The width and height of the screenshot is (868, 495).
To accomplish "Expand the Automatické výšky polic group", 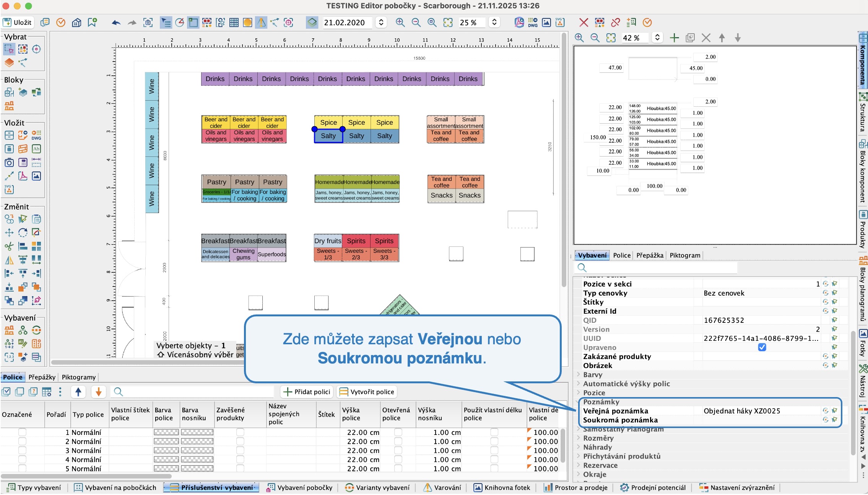I will 579,384.
